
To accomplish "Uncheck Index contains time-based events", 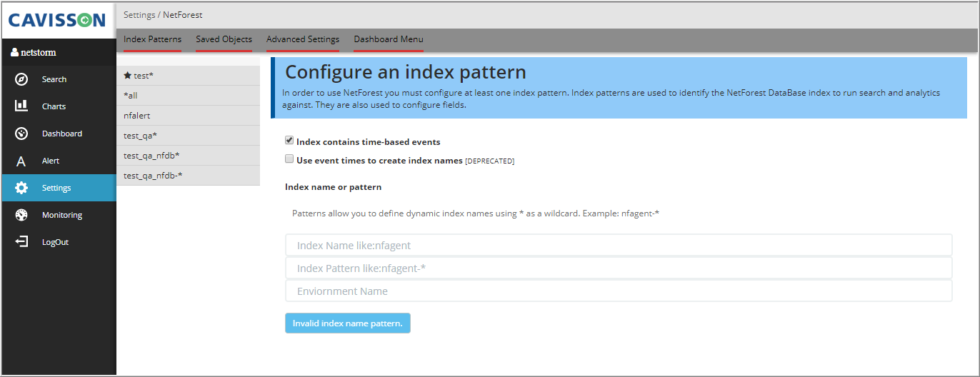I will click(289, 141).
